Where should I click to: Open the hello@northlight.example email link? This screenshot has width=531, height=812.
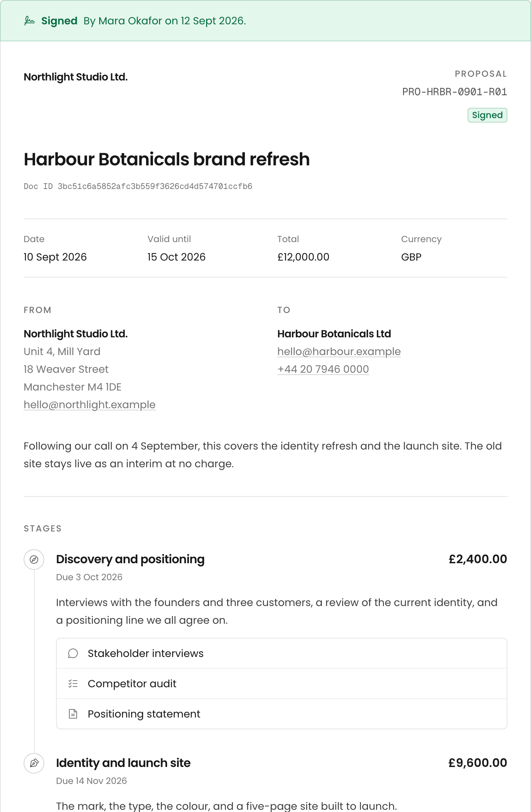[x=90, y=405]
